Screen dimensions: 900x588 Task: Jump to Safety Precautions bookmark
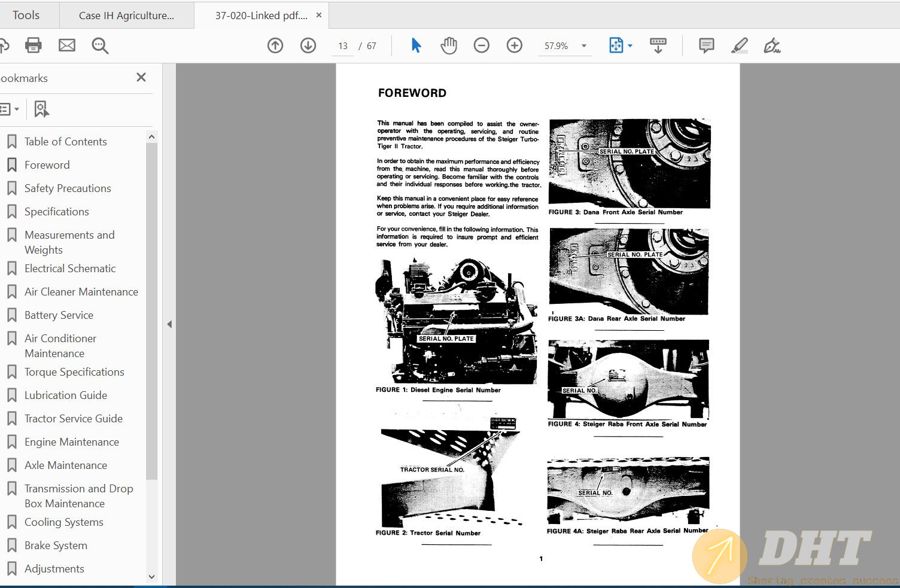68,188
